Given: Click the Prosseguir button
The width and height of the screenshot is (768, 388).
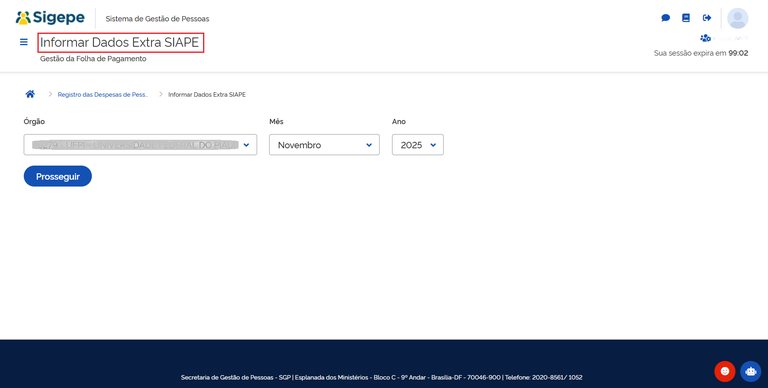Looking at the screenshot, I should tap(58, 176).
